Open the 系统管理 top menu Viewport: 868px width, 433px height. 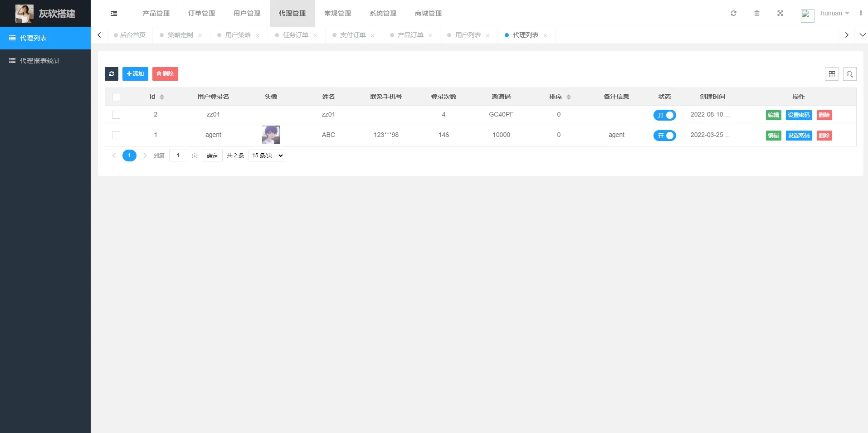[x=383, y=14]
